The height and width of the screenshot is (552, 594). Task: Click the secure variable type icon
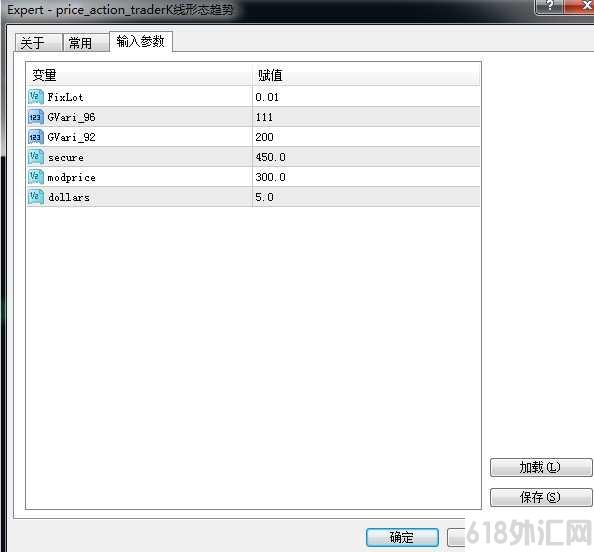click(36, 157)
